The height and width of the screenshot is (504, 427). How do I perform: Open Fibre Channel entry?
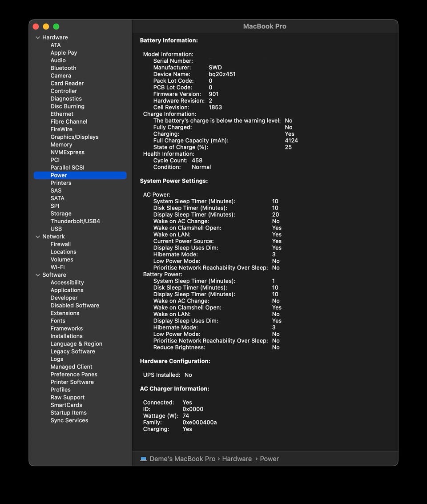tap(69, 122)
